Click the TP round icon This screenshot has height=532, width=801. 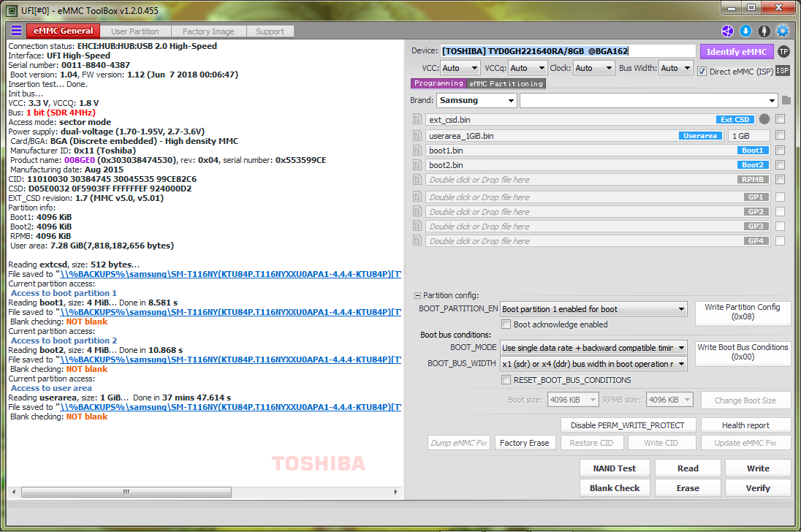click(x=783, y=52)
